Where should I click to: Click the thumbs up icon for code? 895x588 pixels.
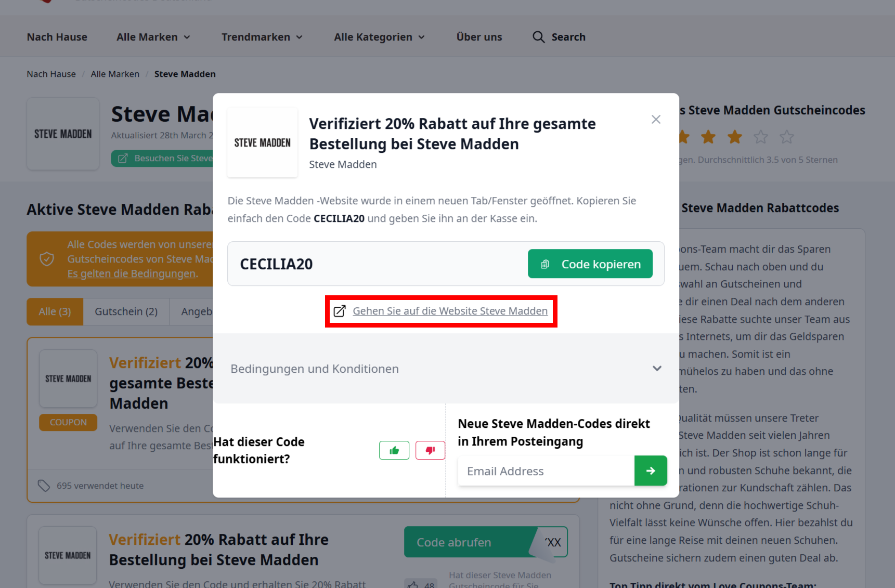coord(394,450)
